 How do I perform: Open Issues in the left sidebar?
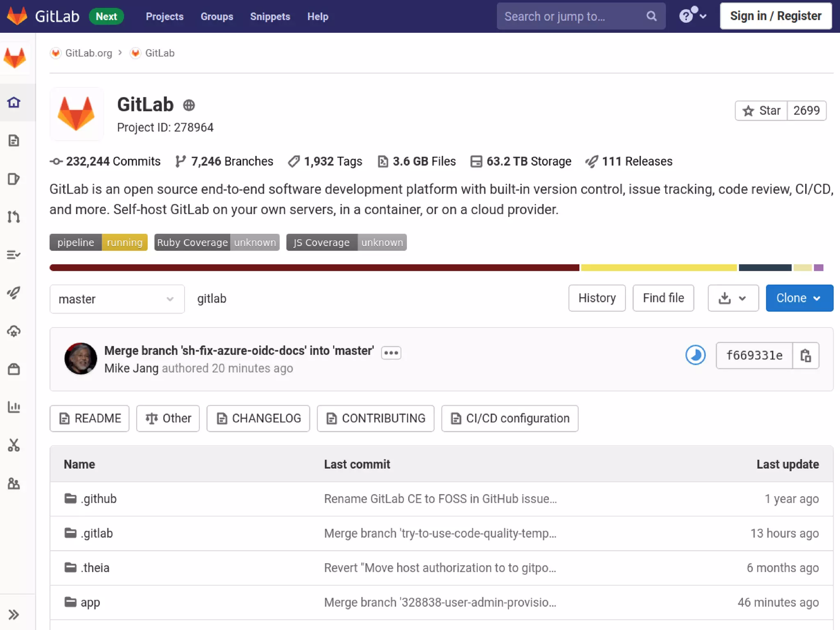14,179
